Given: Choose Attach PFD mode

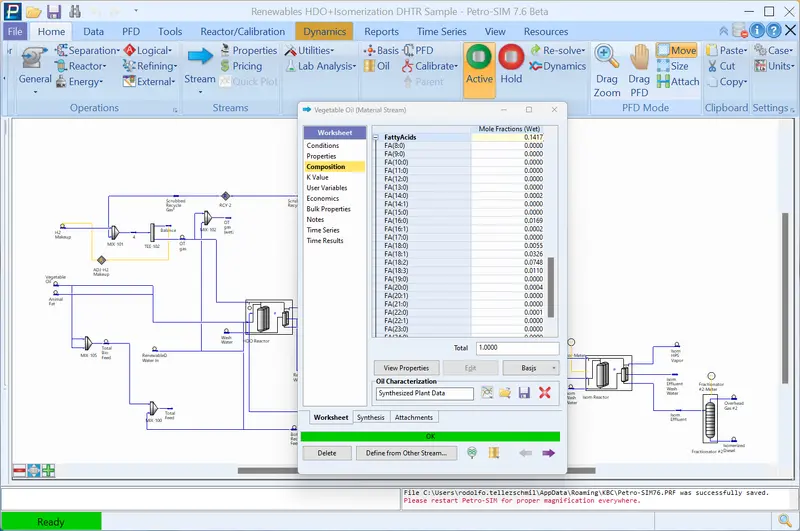Looking at the screenshot, I should (x=678, y=82).
